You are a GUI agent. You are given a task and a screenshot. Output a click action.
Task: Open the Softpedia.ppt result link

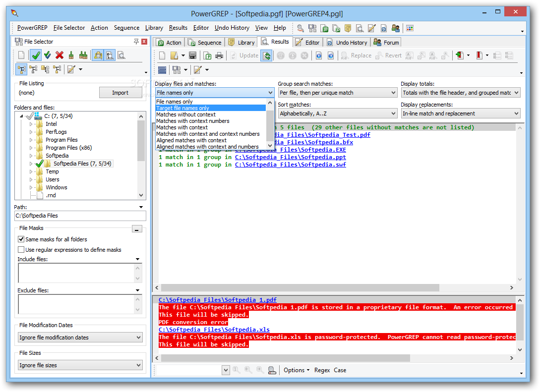coord(290,157)
